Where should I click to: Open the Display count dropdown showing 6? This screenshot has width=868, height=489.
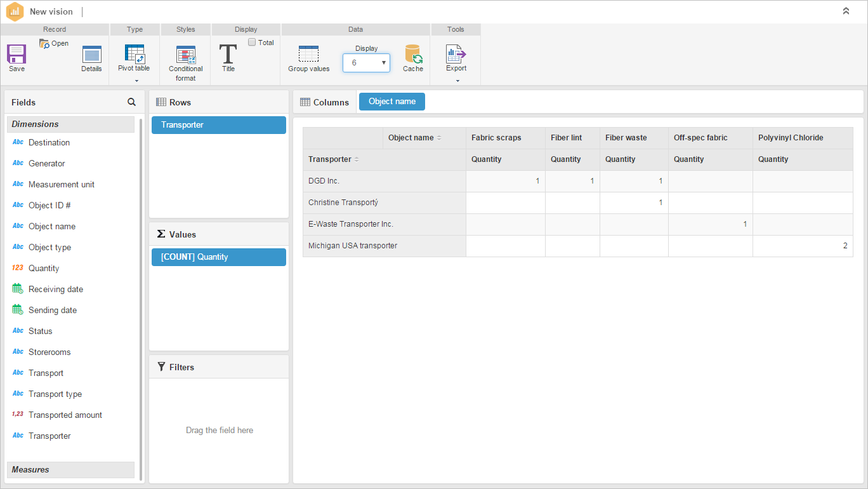click(366, 63)
